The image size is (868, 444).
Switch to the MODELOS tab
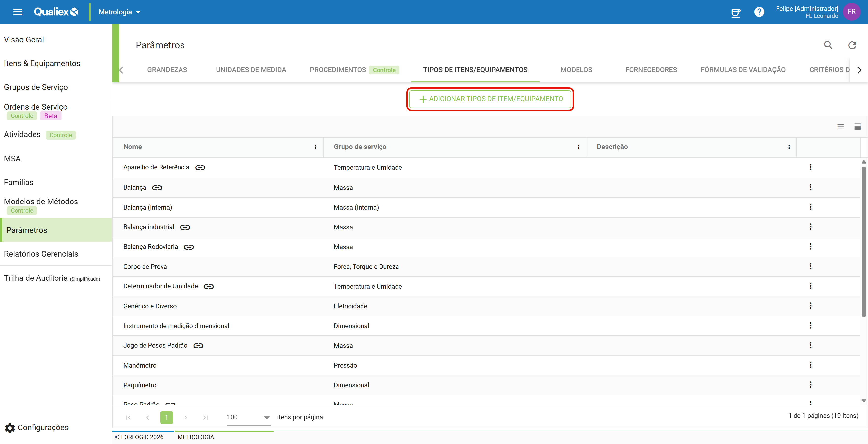click(576, 70)
